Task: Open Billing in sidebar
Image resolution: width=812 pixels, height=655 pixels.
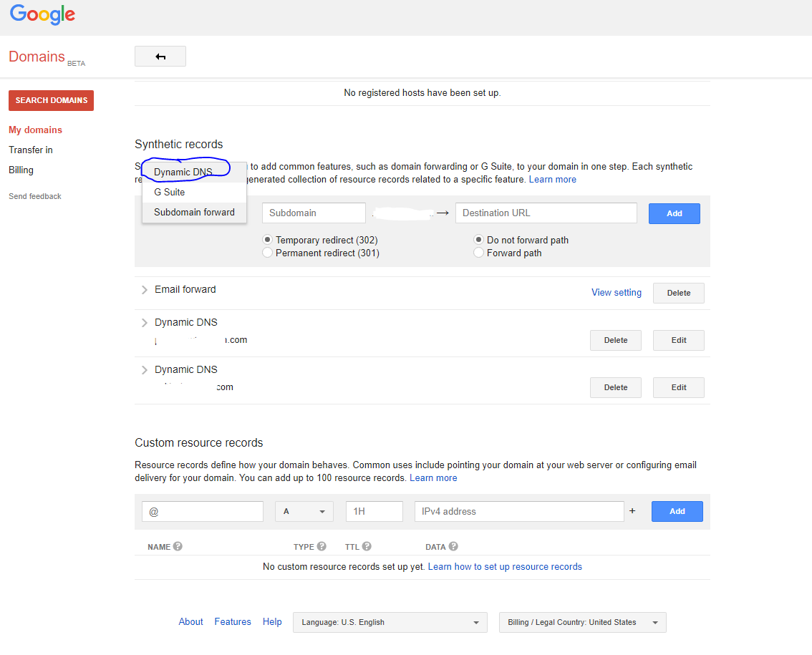Action: coord(21,170)
